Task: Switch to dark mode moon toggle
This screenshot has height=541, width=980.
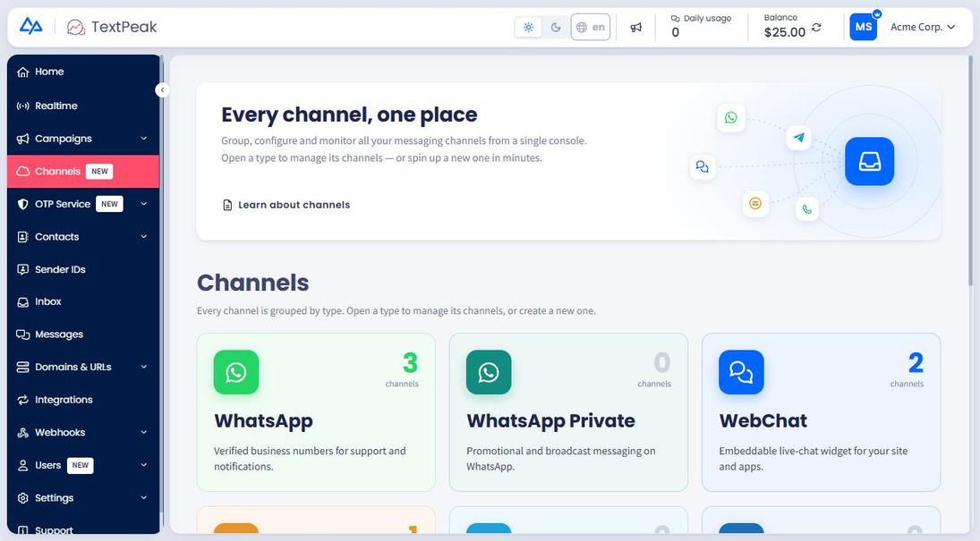Action: (x=556, y=27)
